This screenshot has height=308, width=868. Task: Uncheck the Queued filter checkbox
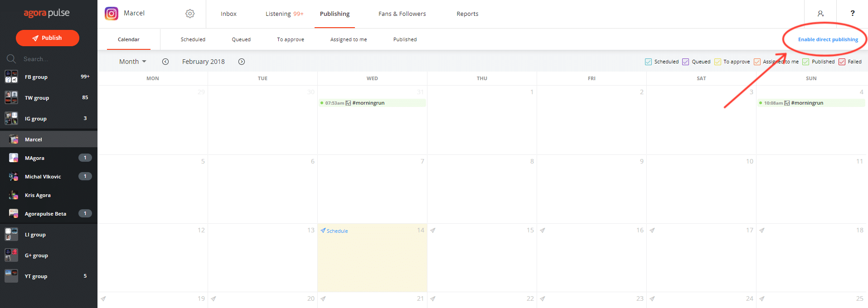(x=685, y=62)
